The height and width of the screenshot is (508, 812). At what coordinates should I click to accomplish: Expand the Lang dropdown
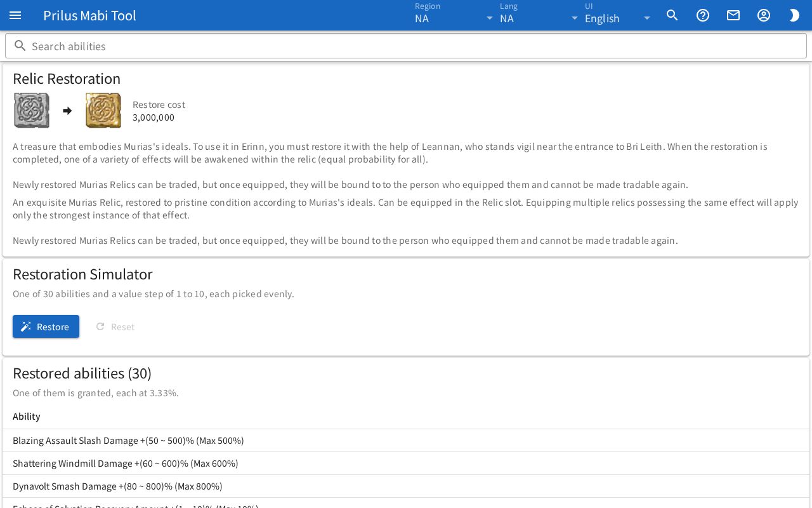(x=539, y=15)
